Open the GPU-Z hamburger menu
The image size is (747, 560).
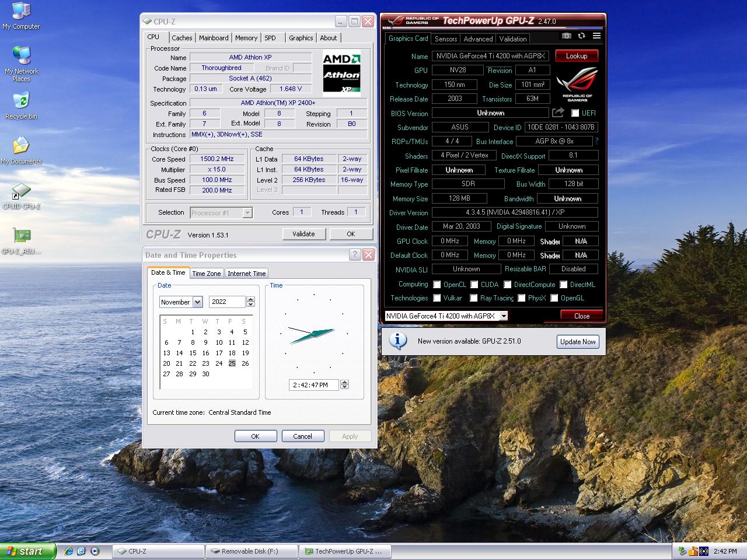[x=596, y=36]
